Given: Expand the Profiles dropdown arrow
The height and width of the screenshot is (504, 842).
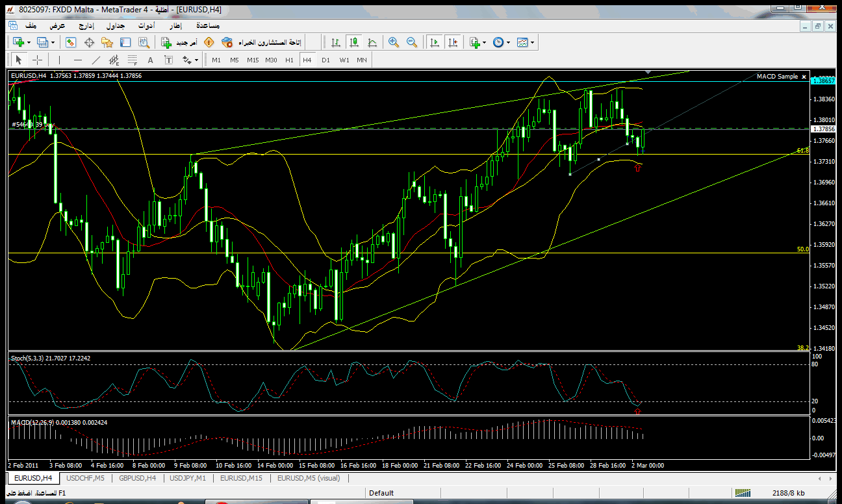Looking at the screenshot, I should [x=53, y=42].
